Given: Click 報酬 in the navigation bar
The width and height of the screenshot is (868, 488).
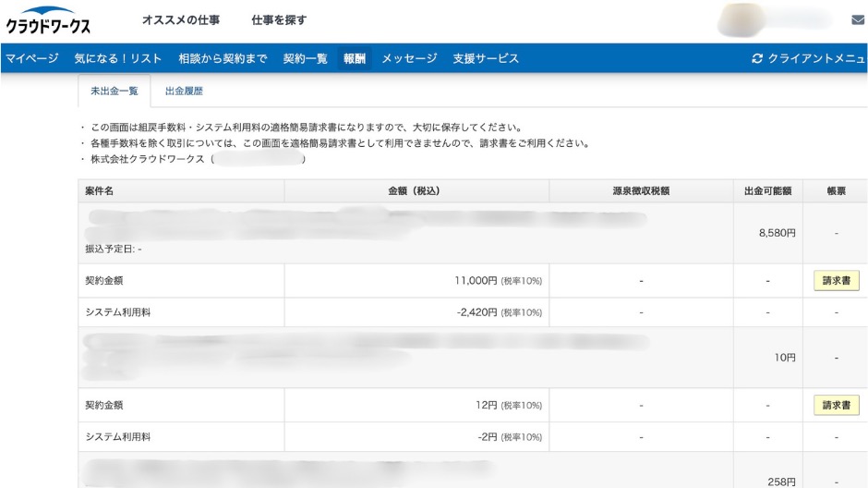Looking at the screenshot, I should [x=354, y=58].
